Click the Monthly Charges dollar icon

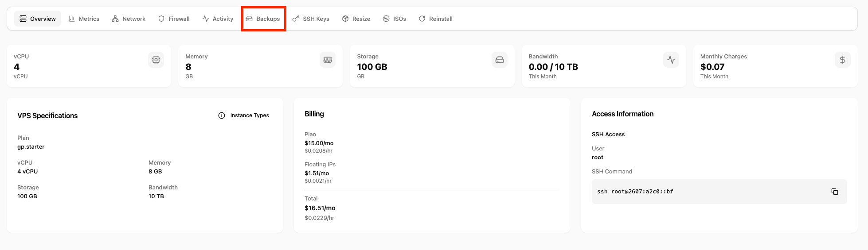(x=842, y=60)
